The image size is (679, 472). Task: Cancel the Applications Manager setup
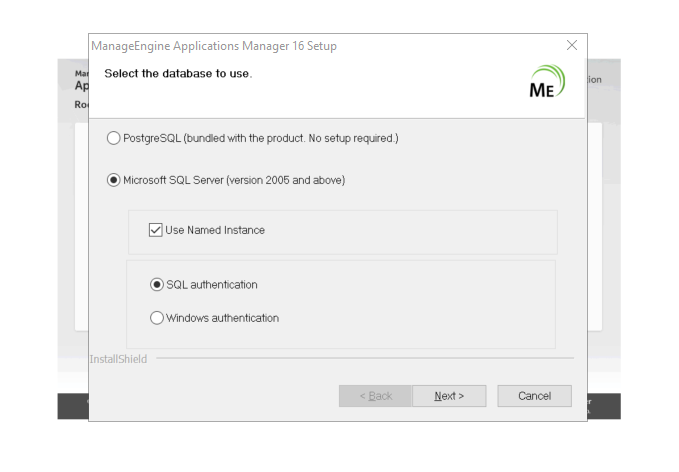(534, 396)
